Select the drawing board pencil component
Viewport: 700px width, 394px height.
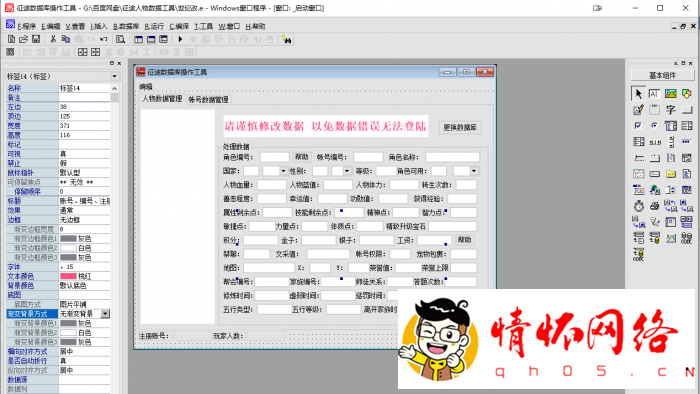coord(638,109)
